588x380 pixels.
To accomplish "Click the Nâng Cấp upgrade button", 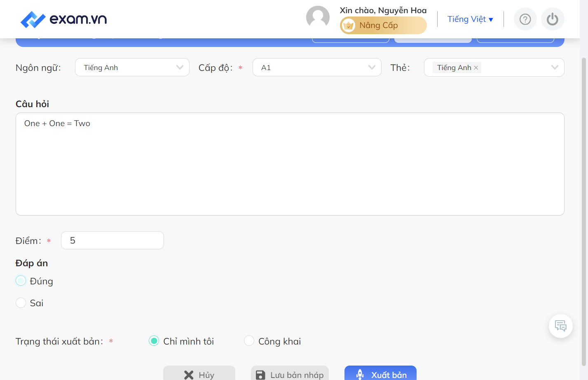I will coord(383,26).
